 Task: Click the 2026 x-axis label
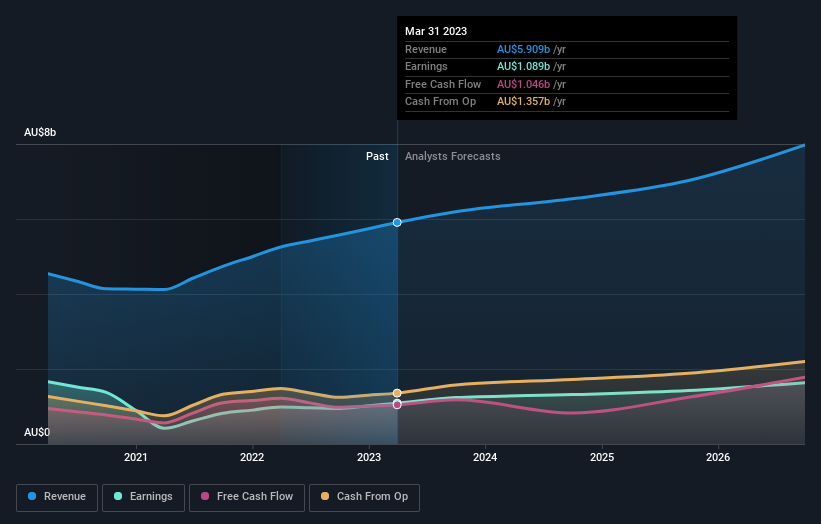pos(718,457)
